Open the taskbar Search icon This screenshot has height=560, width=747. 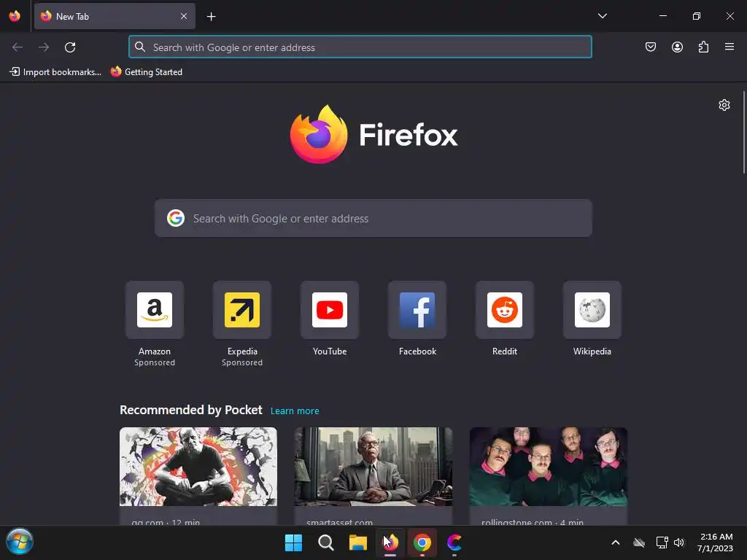[x=326, y=542]
